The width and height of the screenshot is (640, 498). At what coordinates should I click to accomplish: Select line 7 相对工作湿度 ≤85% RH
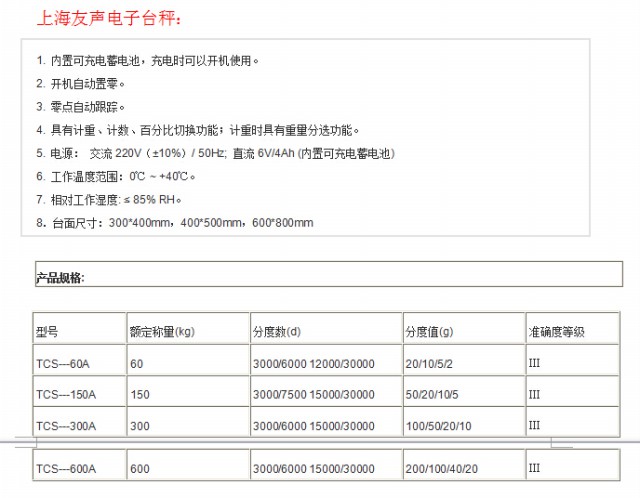(109, 200)
